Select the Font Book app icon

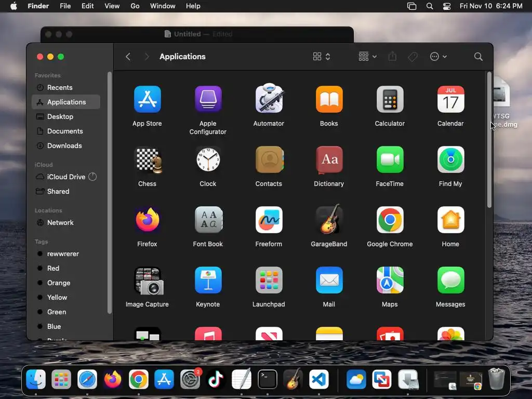(x=208, y=220)
